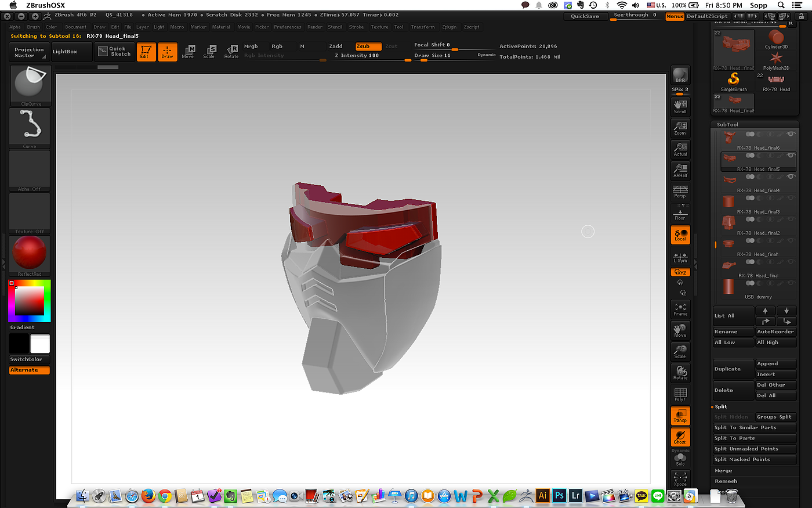Toggle XYZ rotation mode

pos(680,272)
